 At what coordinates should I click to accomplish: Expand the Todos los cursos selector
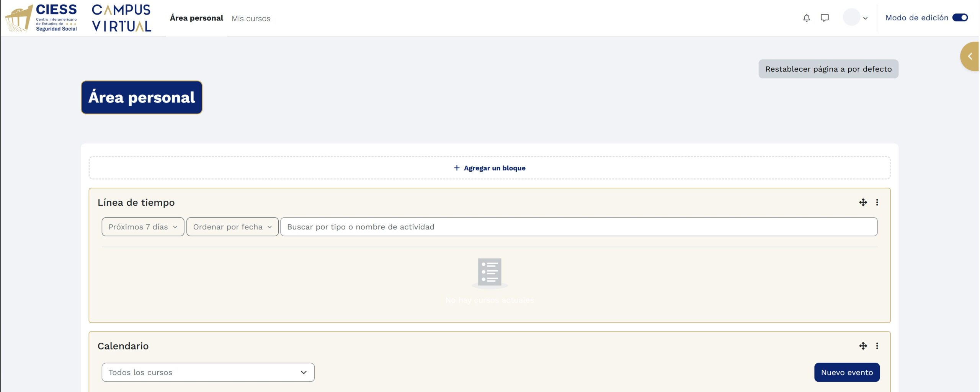coord(208,372)
